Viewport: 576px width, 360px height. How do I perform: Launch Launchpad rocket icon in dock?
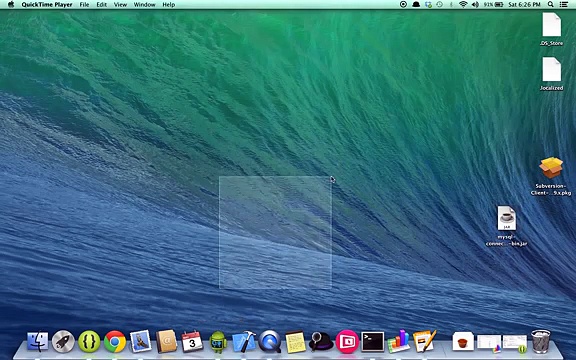pyautogui.click(x=63, y=341)
